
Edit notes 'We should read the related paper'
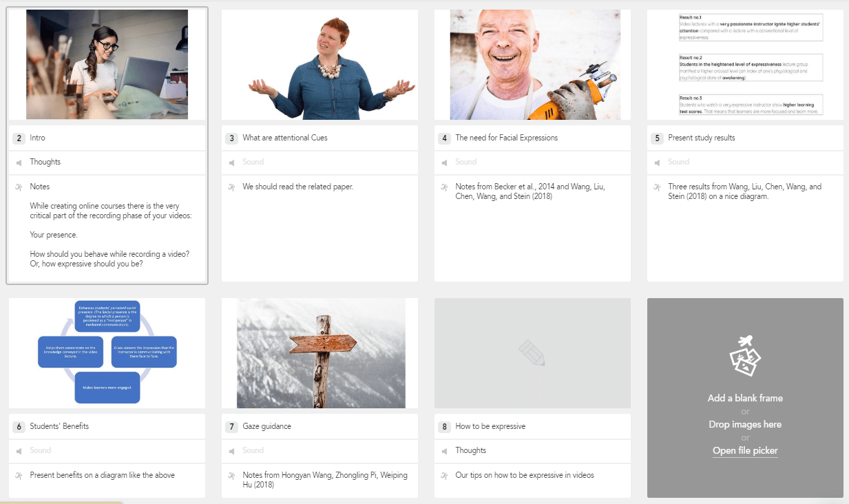coord(297,187)
